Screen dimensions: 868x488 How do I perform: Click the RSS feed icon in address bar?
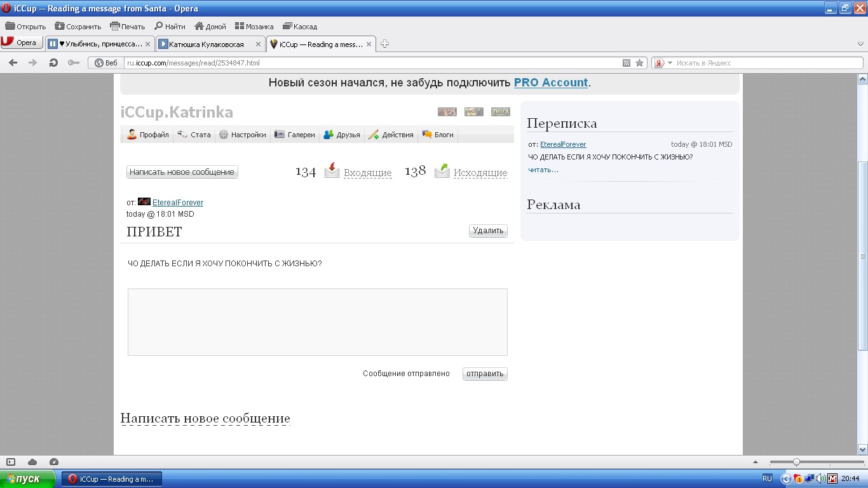pos(627,63)
